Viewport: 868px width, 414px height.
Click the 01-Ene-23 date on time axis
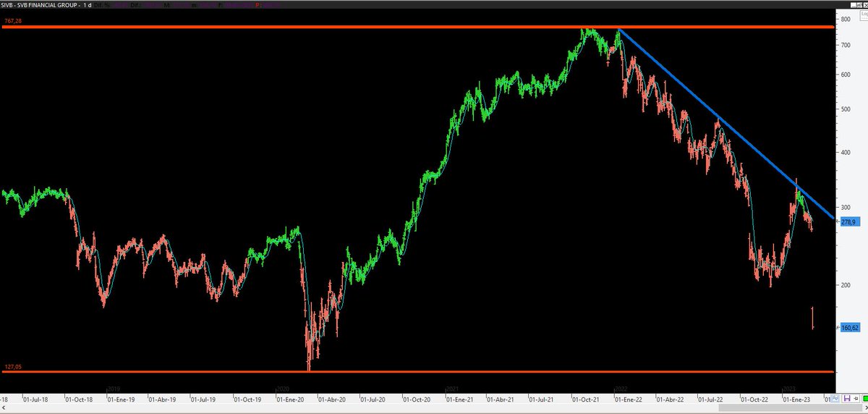tap(797, 398)
